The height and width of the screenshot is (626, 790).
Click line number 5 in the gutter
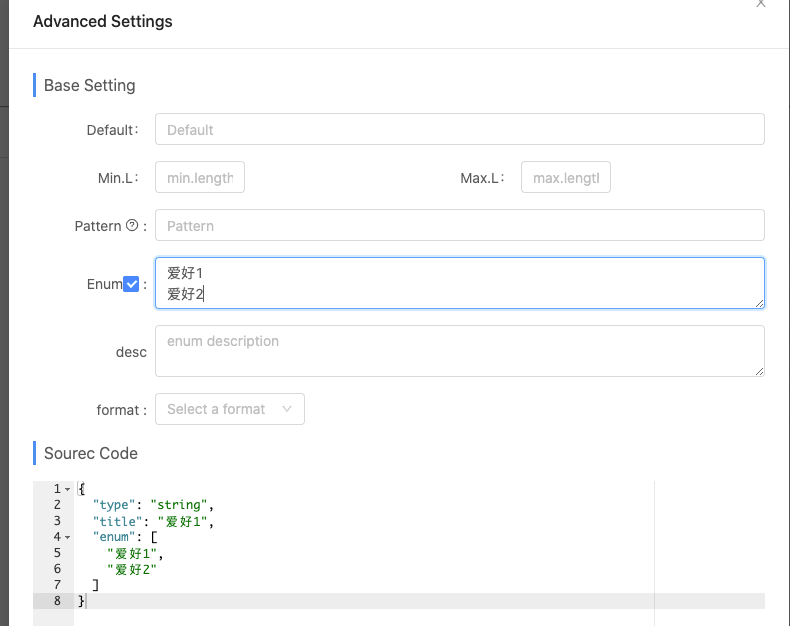tap(57, 553)
